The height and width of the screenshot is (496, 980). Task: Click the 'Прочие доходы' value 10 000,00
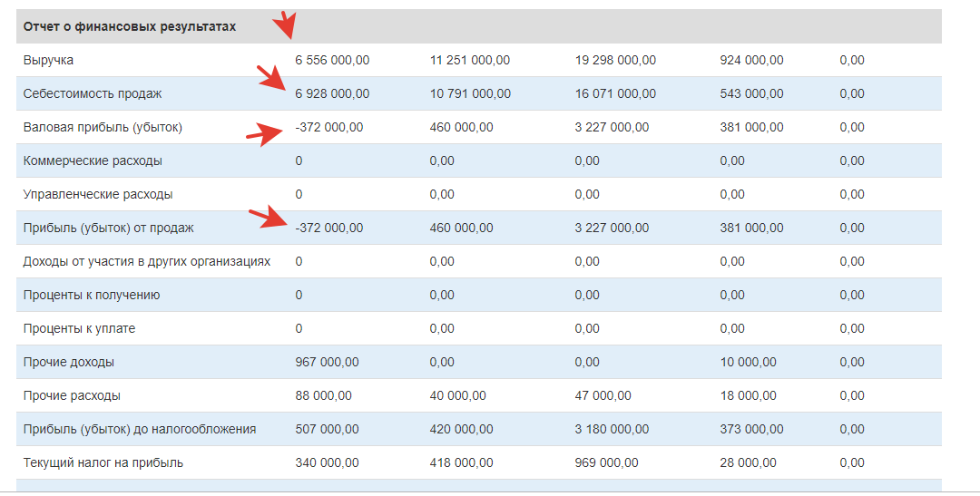pos(748,363)
